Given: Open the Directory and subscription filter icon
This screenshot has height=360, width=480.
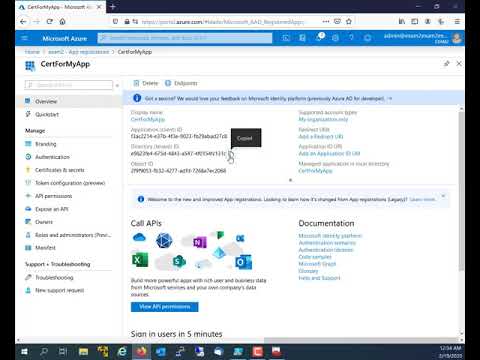Looking at the screenshot, I should click(302, 38).
